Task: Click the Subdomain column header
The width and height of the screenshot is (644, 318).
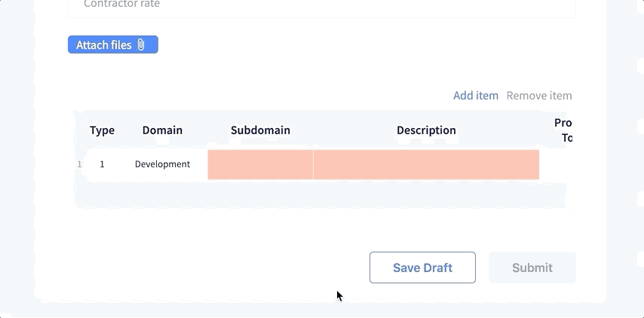Action: point(260,130)
